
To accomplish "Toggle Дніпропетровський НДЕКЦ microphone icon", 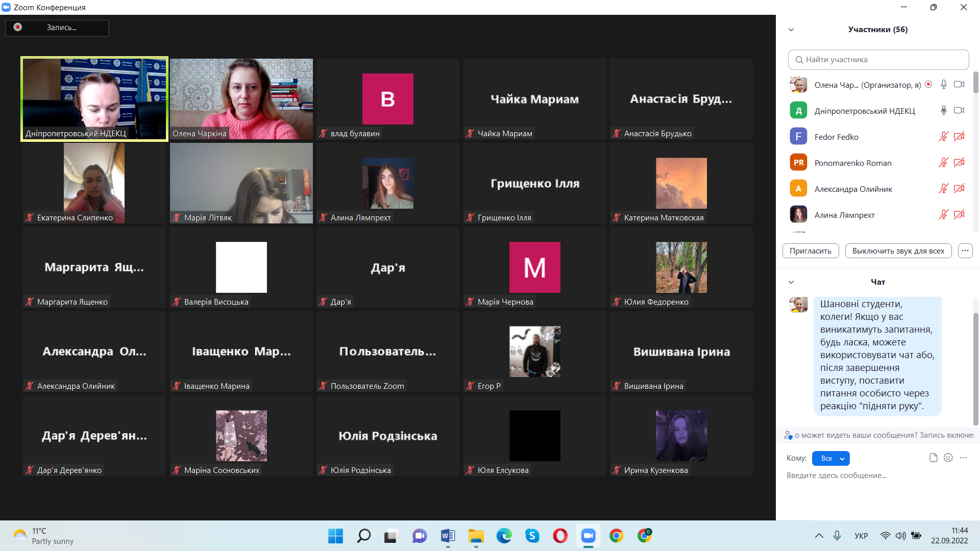I will point(944,111).
